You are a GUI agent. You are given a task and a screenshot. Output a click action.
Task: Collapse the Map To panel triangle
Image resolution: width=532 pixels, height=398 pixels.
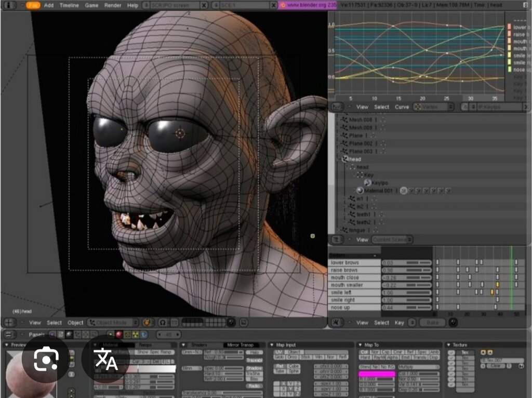(x=361, y=344)
